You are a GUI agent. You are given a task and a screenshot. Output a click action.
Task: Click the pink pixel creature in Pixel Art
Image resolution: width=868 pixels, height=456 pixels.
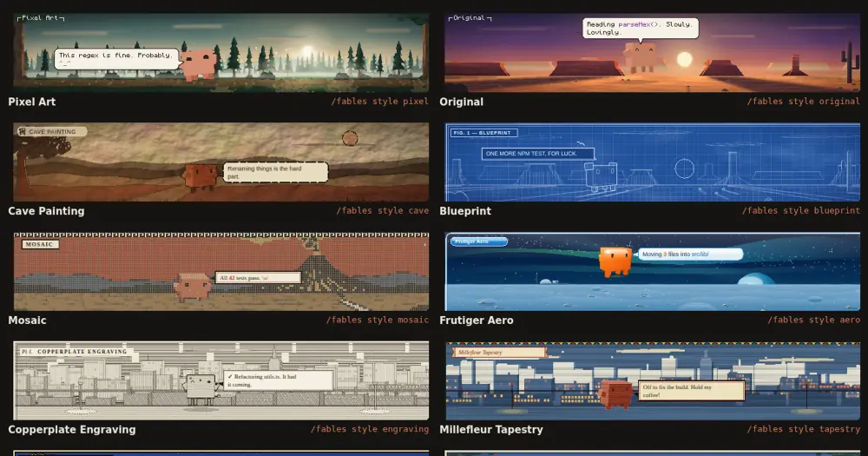(198, 64)
